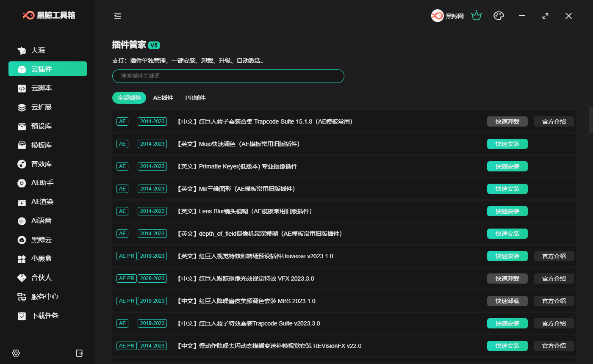The height and width of the screenshot is (364, 593).
Task: Uninstall MBS 2023.1.0 via 快速卸载
Action: (507, 301)
